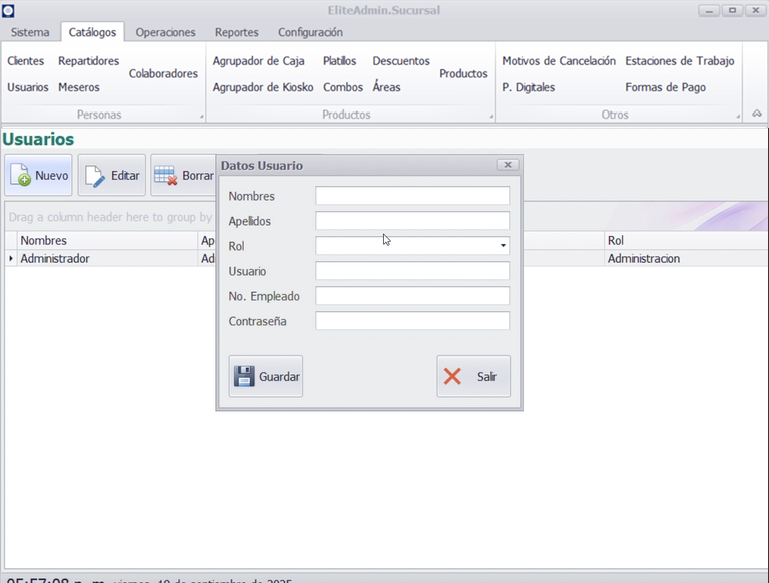Open the Configuración tab

[310, 32]
